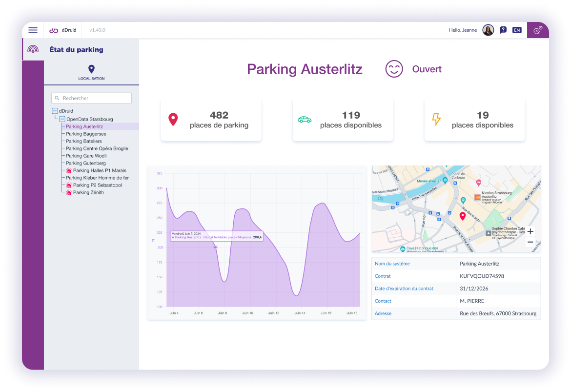Click the red parking pin on map

coord(463,216)
